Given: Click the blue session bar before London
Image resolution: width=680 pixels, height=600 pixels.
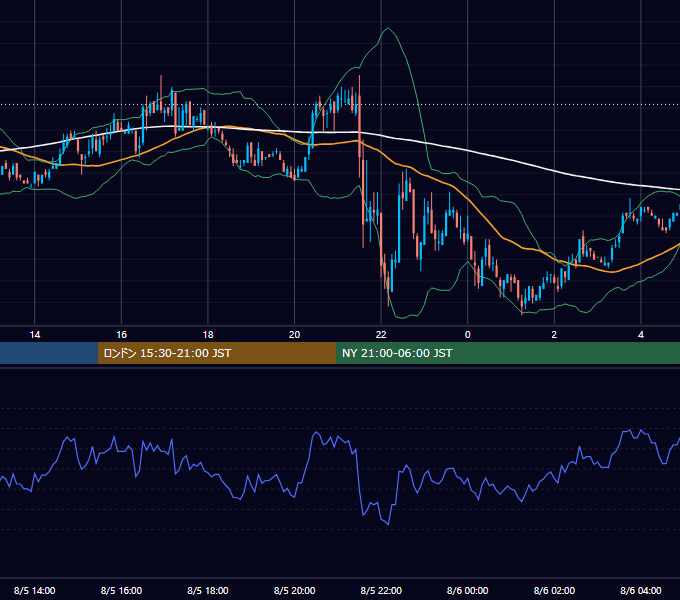Looking at the screenshot, I should pos(49,353).
